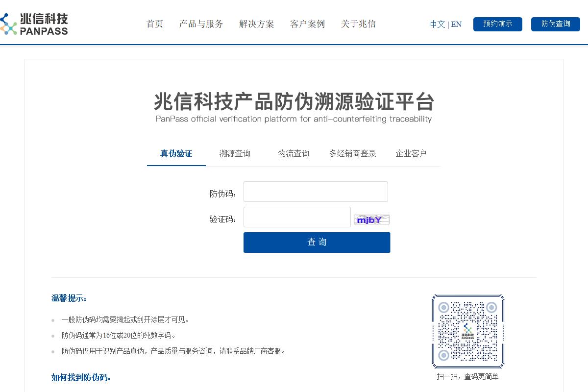Open the 多经销商登录 tab
This screenshot has width=588, height=392.
(353, 153)
